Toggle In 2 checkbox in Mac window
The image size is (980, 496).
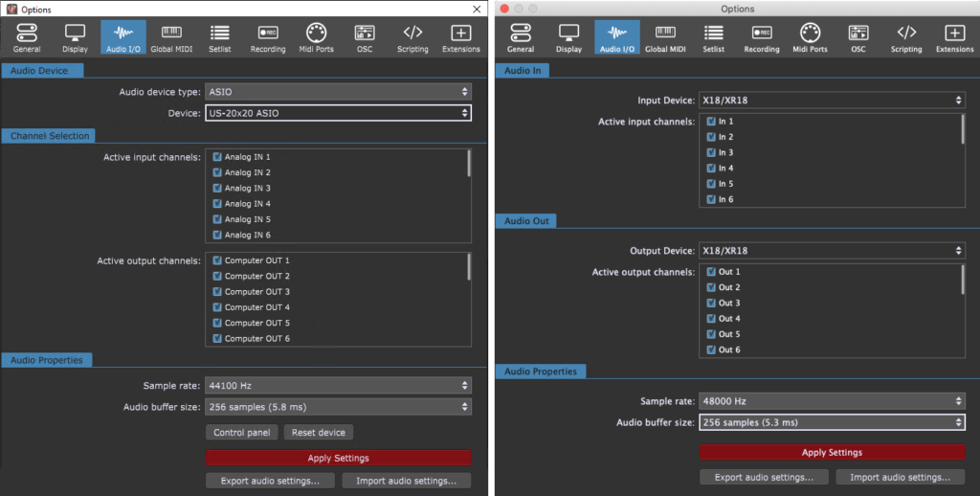point(711,137)
